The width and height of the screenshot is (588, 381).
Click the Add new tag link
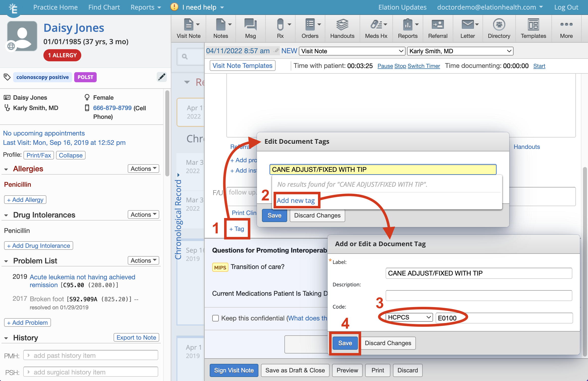coord(296,201)
